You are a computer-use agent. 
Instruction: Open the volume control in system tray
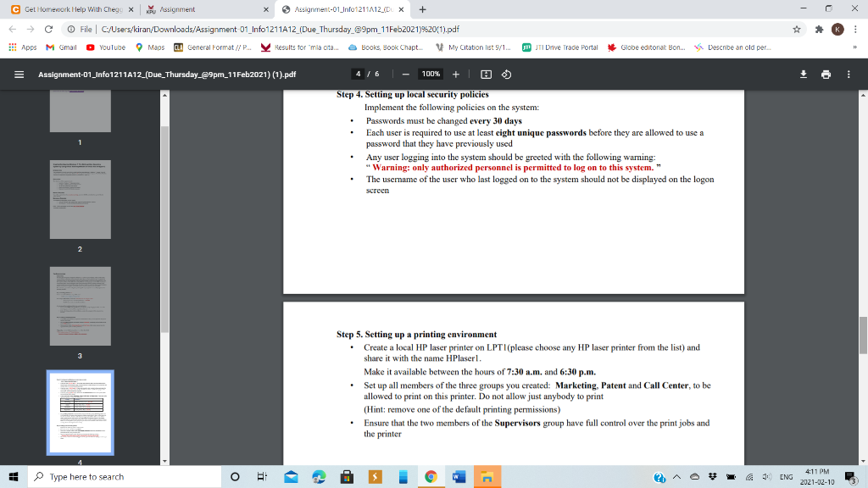[x=766, y=477]
